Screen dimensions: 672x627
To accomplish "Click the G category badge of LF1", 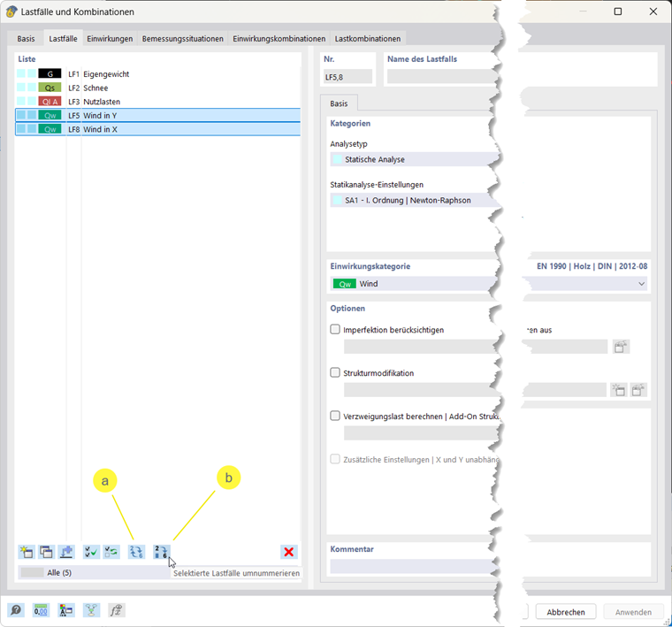I will click(x=50, y=74).
